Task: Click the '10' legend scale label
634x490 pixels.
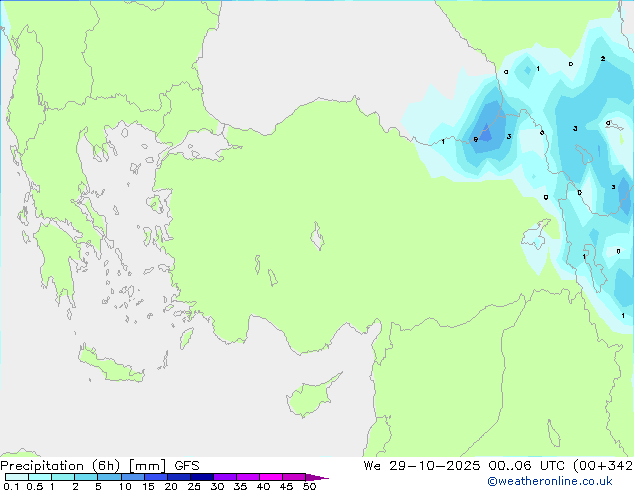Action: coord(125,486)
